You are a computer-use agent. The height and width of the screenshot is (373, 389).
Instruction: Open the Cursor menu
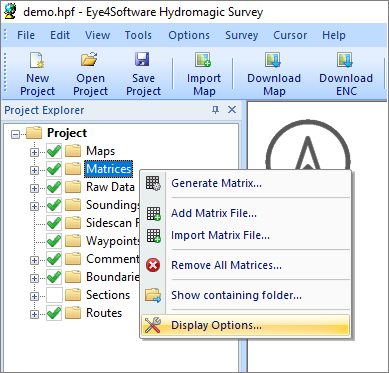tap(290, 35)
